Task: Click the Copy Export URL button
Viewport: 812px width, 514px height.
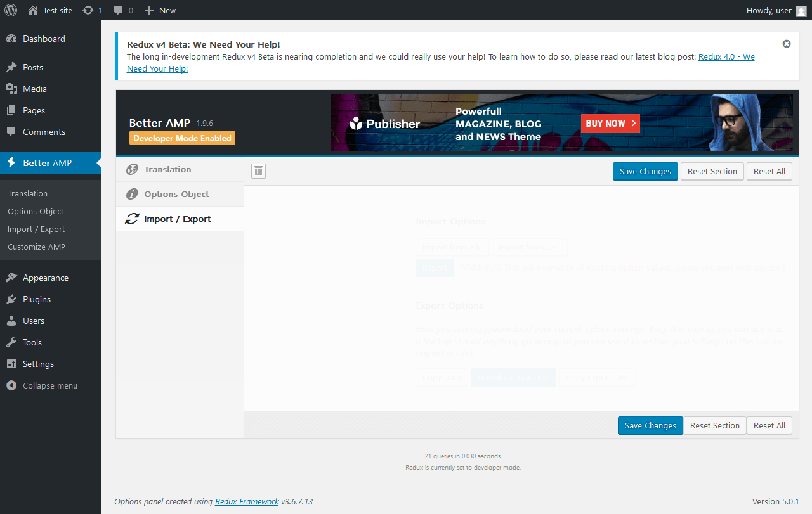Action: tap(597, 377)
